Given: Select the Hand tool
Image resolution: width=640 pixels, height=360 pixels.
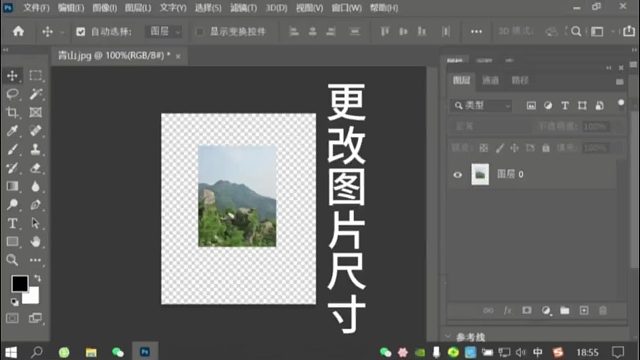Looking at the screenshot, I should point(36,242).
